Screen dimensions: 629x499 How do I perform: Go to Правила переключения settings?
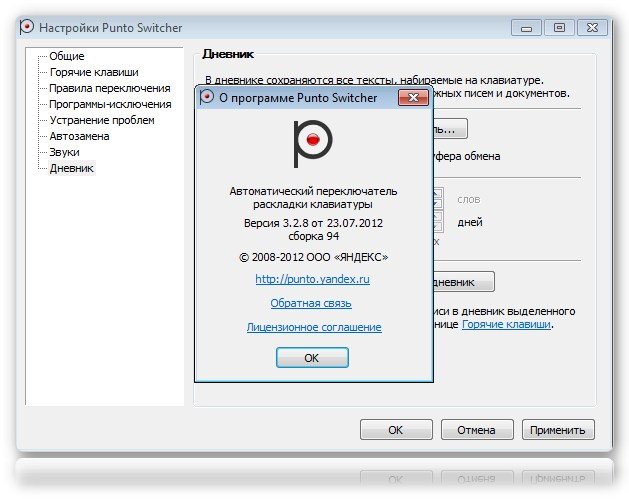pyautogui.click(x=109, y=89)
